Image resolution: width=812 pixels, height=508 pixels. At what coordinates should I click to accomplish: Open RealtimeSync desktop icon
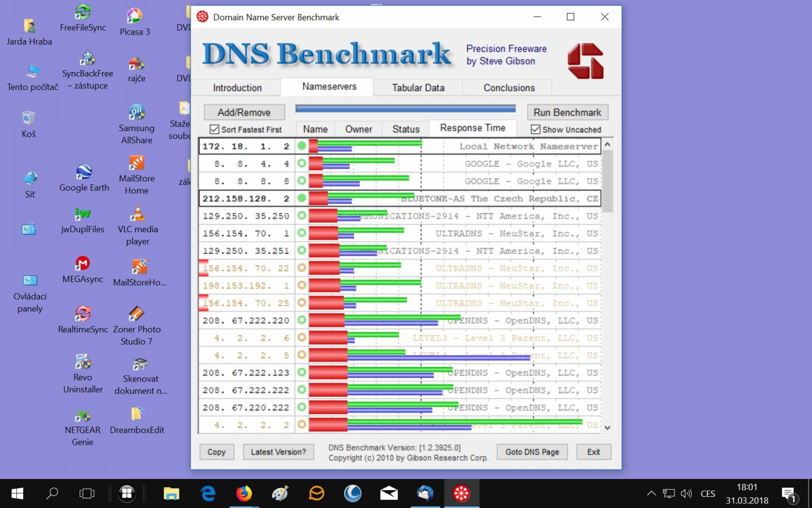(x=83, y=320)
